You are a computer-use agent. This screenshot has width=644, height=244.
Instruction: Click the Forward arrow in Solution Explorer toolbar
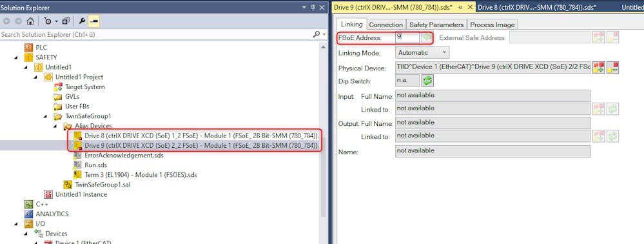[x=19, y=21]
